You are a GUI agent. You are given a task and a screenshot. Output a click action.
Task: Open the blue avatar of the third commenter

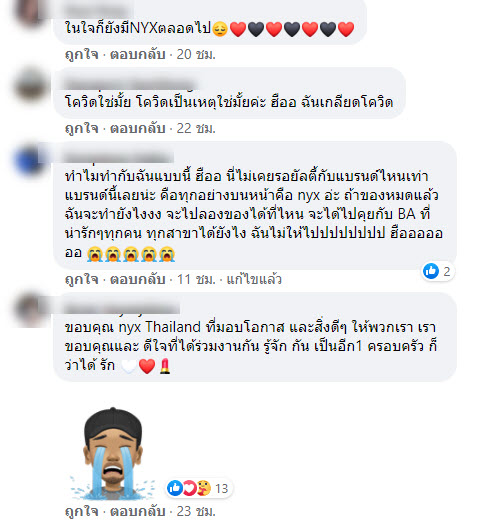coord(30,160)
